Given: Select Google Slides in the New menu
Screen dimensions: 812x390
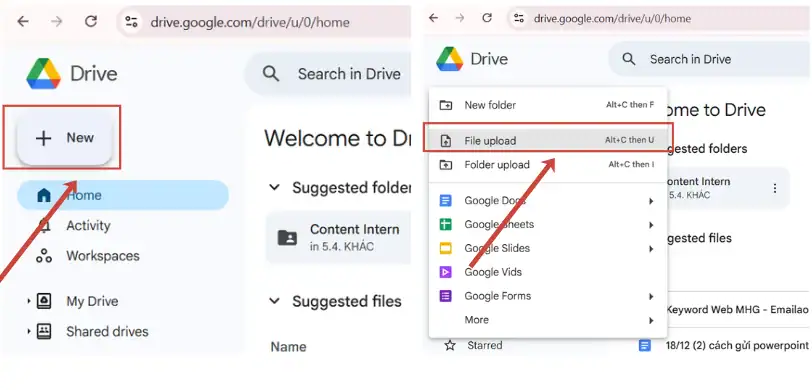Looking at the screenshot, I should pos(548,248).
